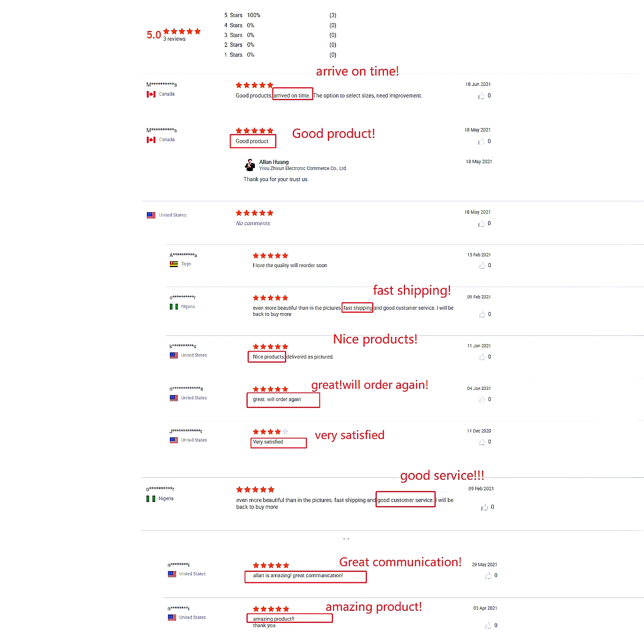
Task: Open Allan Huang's seller name
Action: coord(274,162)
